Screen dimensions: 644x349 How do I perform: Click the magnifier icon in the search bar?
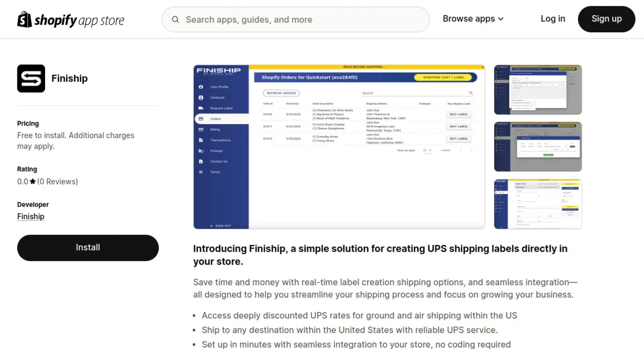click(175, 20)
